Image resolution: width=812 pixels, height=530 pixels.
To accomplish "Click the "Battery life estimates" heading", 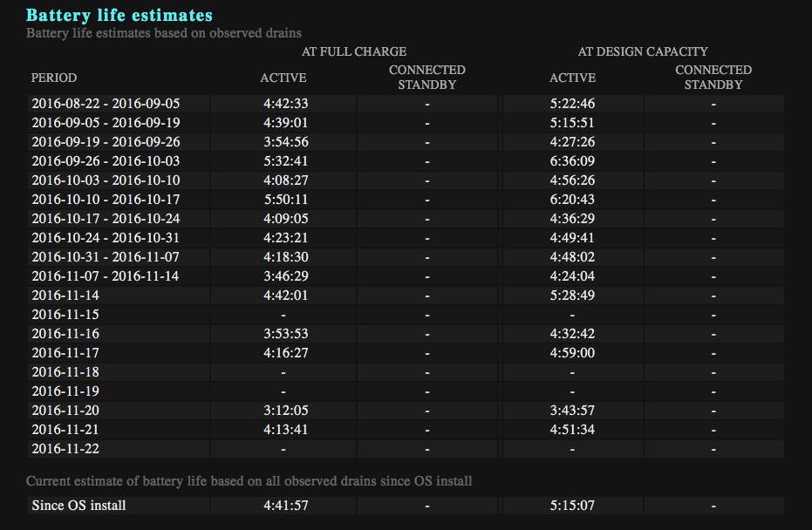I will pos(119,15).
